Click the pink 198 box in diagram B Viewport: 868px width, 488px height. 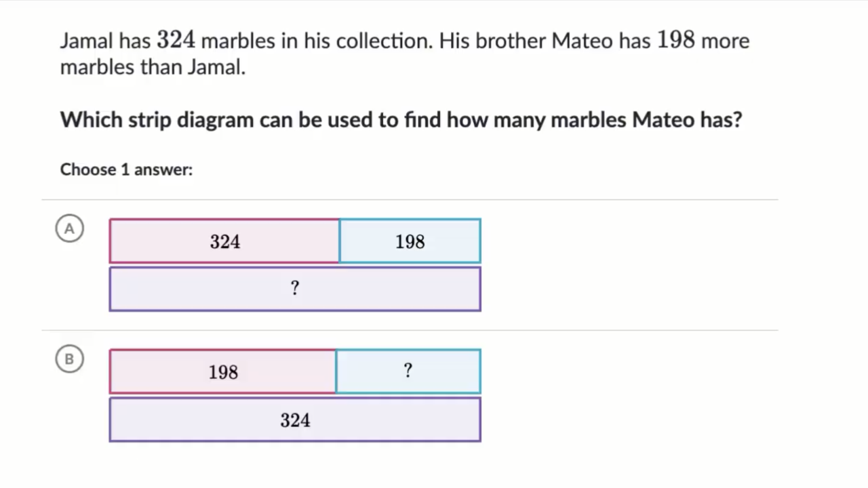coord(223,371)
